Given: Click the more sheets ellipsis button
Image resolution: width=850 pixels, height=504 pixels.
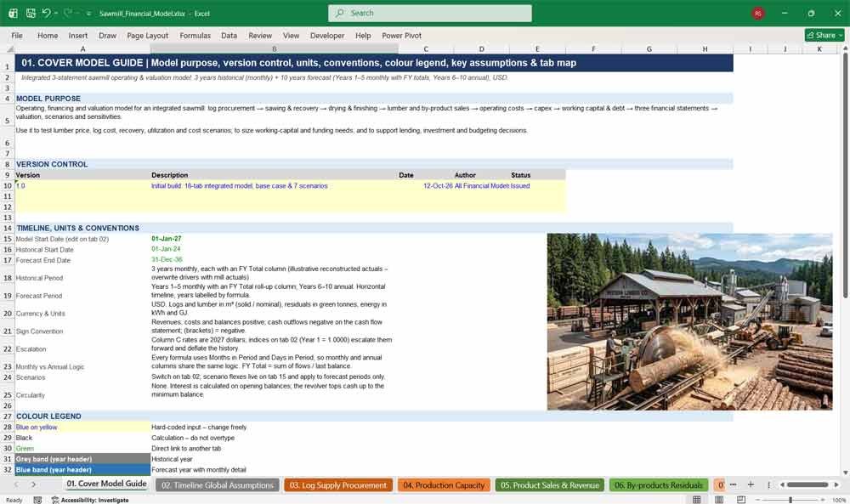Looking at the screenshot, I should [x=733, y=484].
